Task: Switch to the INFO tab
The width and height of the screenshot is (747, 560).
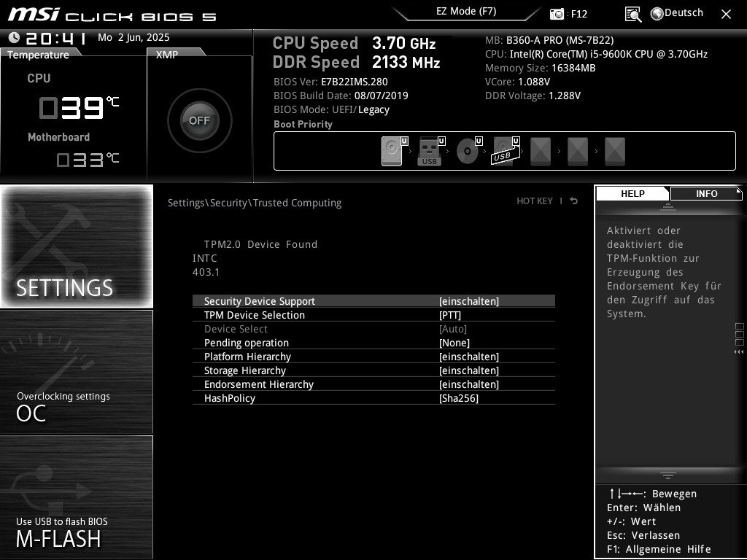Action: [706, 193]
